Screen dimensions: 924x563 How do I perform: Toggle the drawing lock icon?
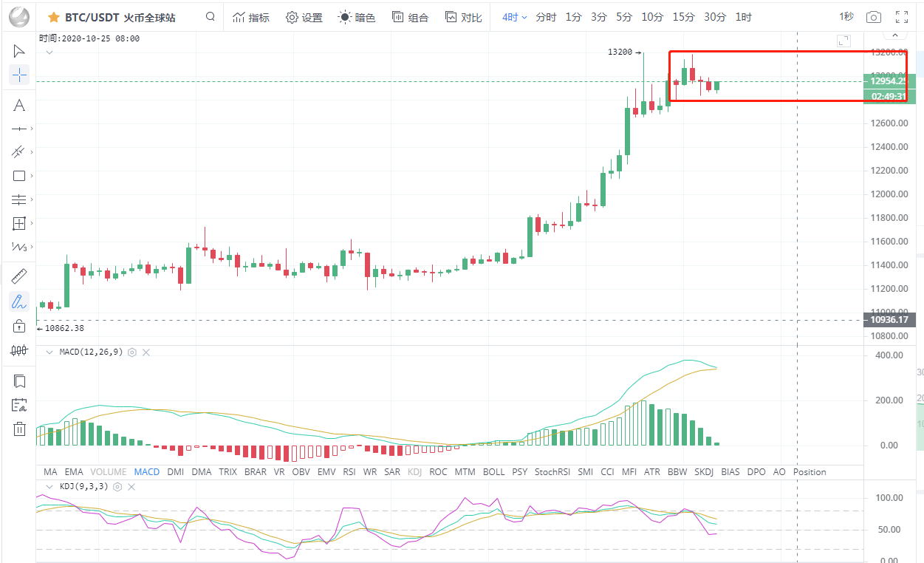coord(19,326)
